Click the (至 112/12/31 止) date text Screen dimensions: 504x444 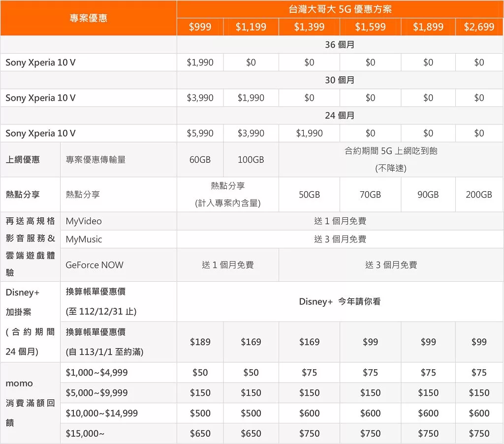click(x=101, y=311)
